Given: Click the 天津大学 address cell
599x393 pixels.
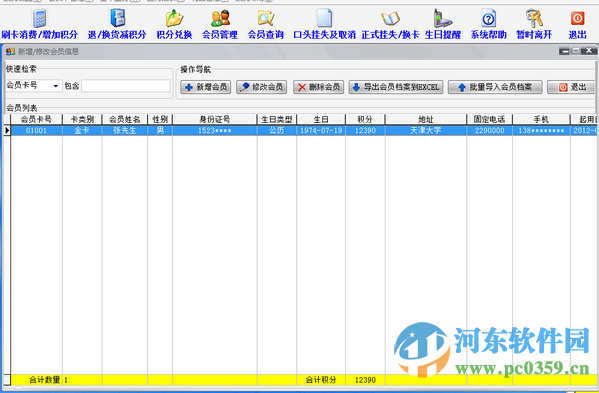Looking at the screenshot, I should (x=426, y=131).
